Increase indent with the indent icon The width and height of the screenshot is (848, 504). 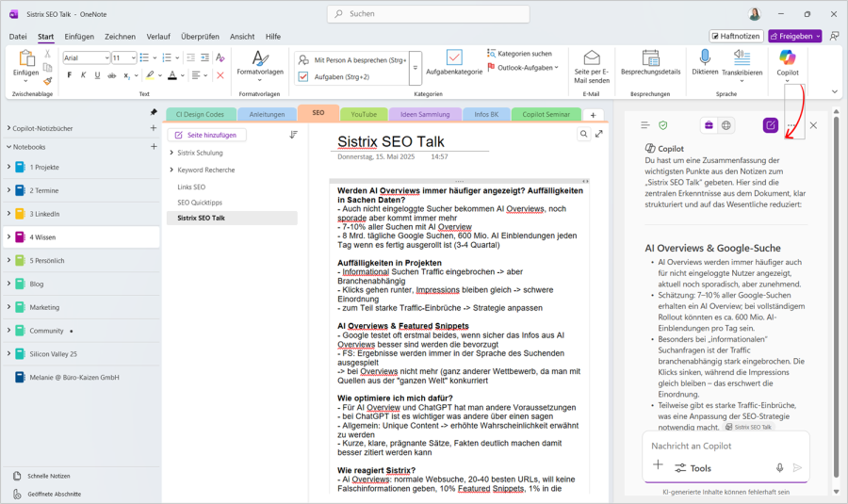click(x=205, y=57)
